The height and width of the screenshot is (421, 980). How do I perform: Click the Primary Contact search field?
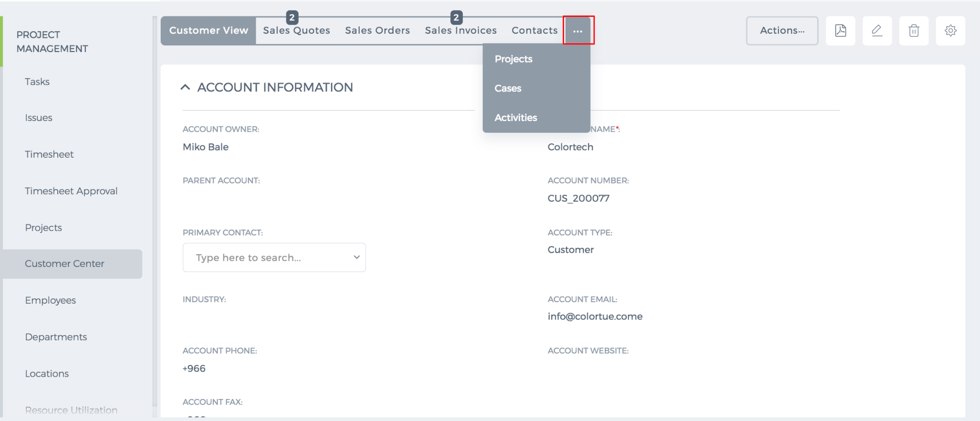click(x=274, y=257)
